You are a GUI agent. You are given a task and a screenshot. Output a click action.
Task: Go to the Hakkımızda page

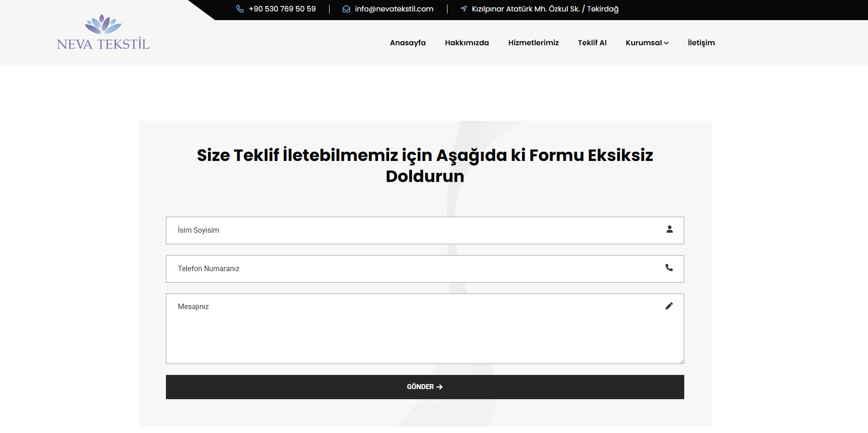(x=467, y=43)
